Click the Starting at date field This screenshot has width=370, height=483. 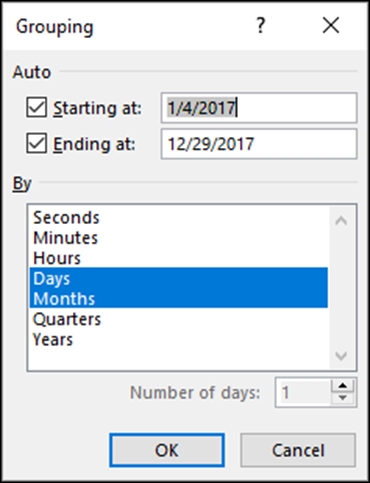pyautogui.click(x=259, y=108)
